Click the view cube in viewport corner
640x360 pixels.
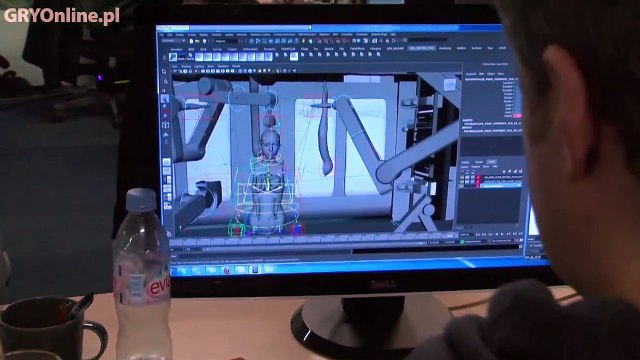click(x=450, y=84)
